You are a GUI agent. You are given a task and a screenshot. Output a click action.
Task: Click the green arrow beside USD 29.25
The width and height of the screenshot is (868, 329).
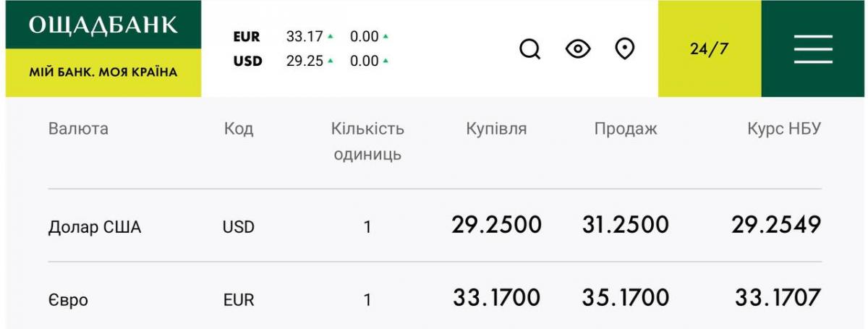pyautogui.click(x=331, y=61)
